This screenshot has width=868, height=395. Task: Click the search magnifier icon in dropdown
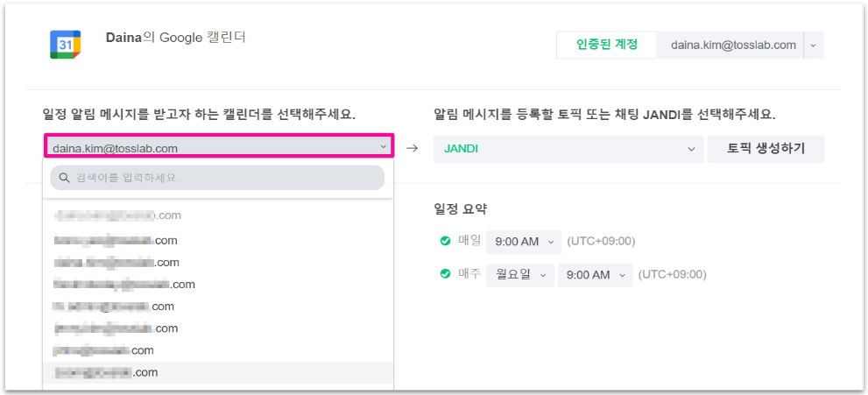[64, 178]
